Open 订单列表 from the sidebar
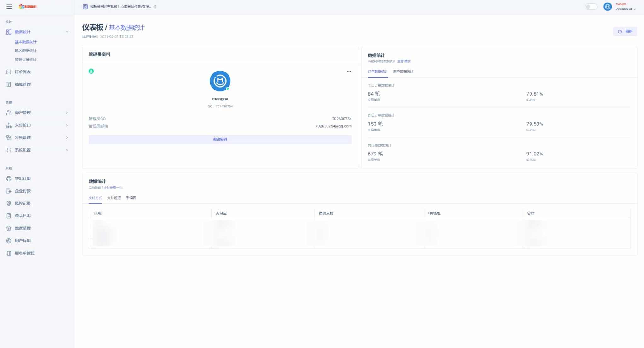Viewport: 644px width, 348px height. click(22, 72)
